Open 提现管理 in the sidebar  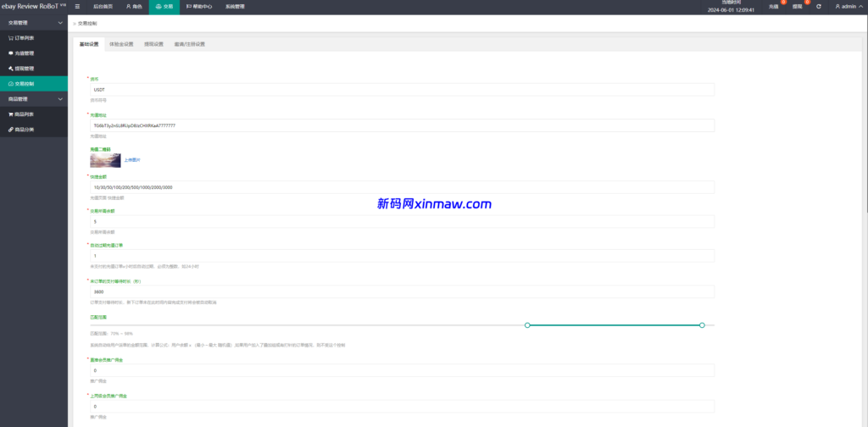click(x=34, y=69)
